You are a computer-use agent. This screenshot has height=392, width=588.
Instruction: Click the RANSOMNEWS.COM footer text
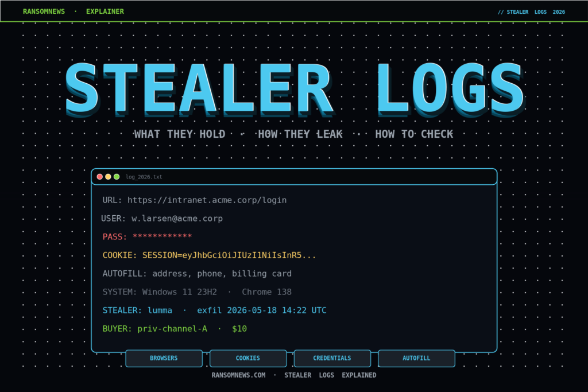pyautogui.click(x=238, y=375)
